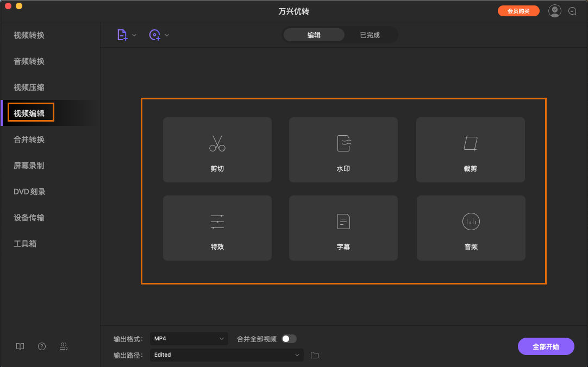Image resolution: width=588 pixels, height=367 pixels.
Task: Click the add DVD icon in toolbar
Action: (x=155, y=35)
